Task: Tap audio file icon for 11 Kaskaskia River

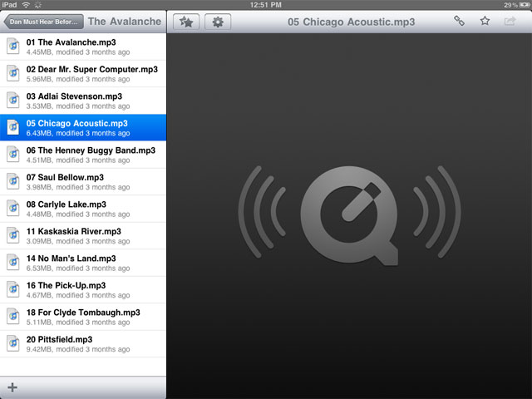Action: click(13, 234)
